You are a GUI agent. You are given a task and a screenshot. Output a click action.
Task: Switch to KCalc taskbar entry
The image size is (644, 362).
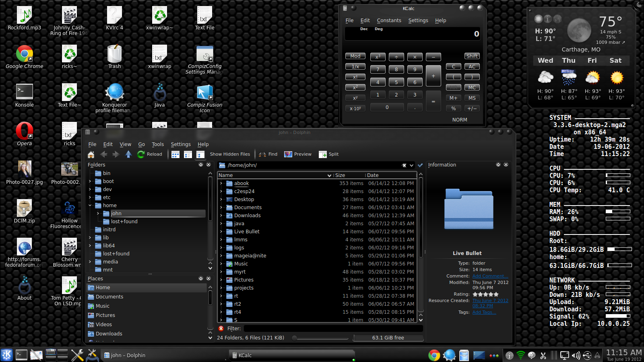tap(291, 355)
